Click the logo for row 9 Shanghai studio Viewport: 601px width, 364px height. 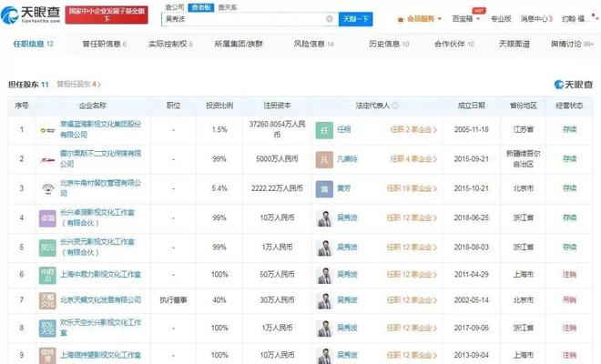click(47, 356)
